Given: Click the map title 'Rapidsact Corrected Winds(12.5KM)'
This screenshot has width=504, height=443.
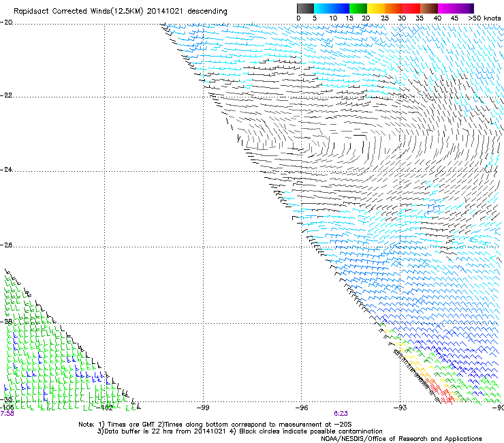Looking at the screenshot, I should click(x=78, y=12).
